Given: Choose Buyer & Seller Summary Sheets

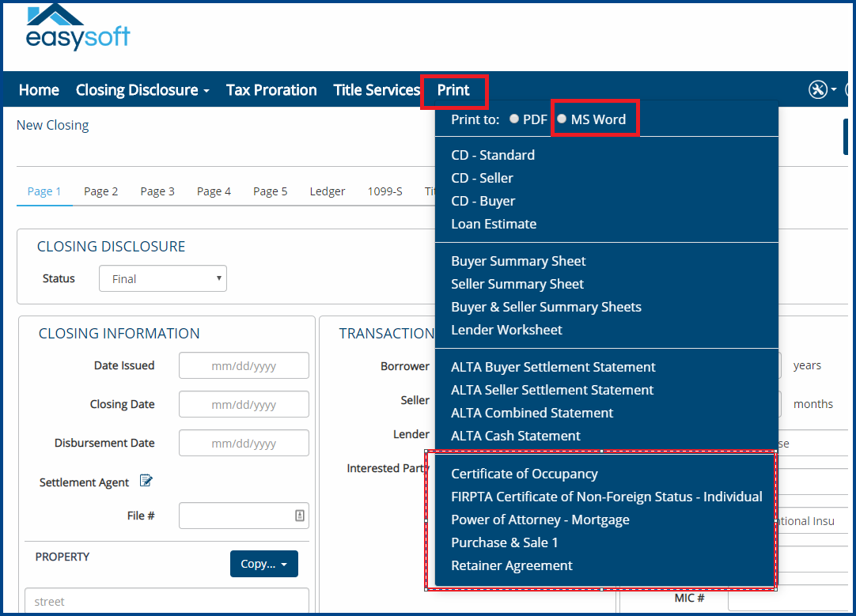Looking at the screenshot, I should (546, 307).
